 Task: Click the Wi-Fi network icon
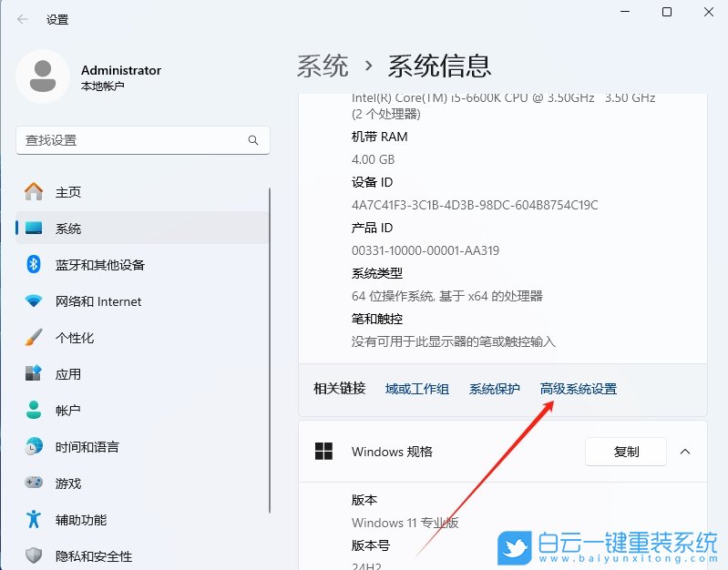[x=34, y=301]
